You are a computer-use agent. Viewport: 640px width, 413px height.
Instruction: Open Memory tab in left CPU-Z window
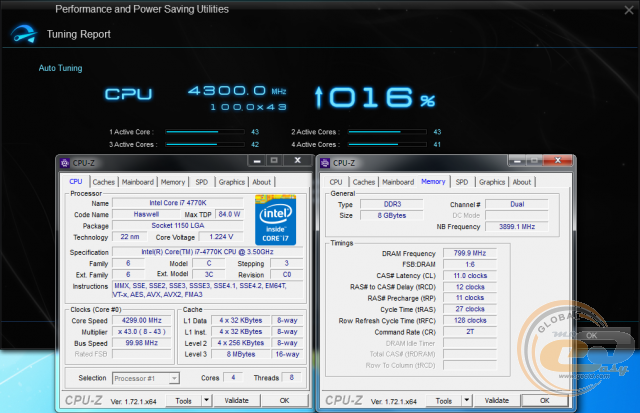click(x=173, y=182)
